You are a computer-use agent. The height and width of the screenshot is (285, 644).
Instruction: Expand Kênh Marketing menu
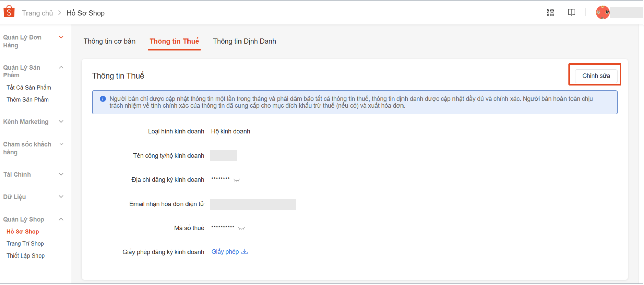61,122
